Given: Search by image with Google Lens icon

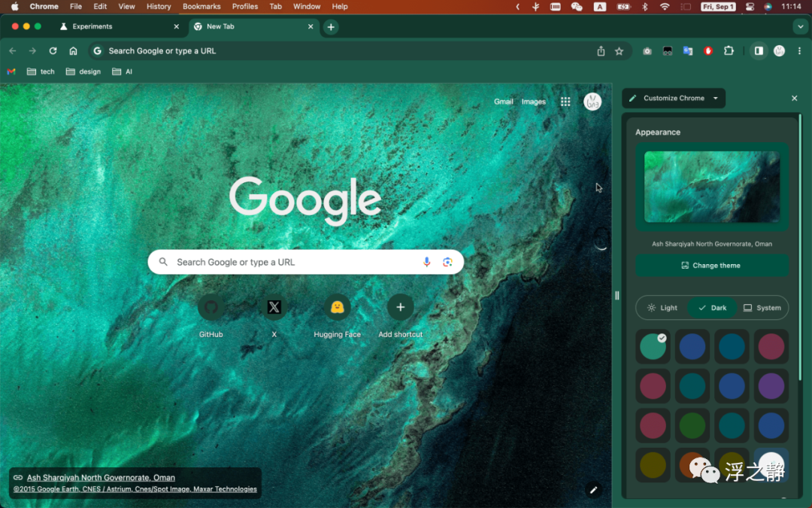Looking at the screenshot, I should pos(447,263).
